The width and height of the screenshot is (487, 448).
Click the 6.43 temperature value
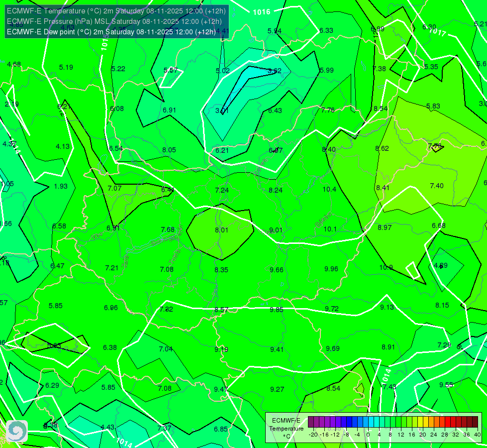(x=275, y=111)
